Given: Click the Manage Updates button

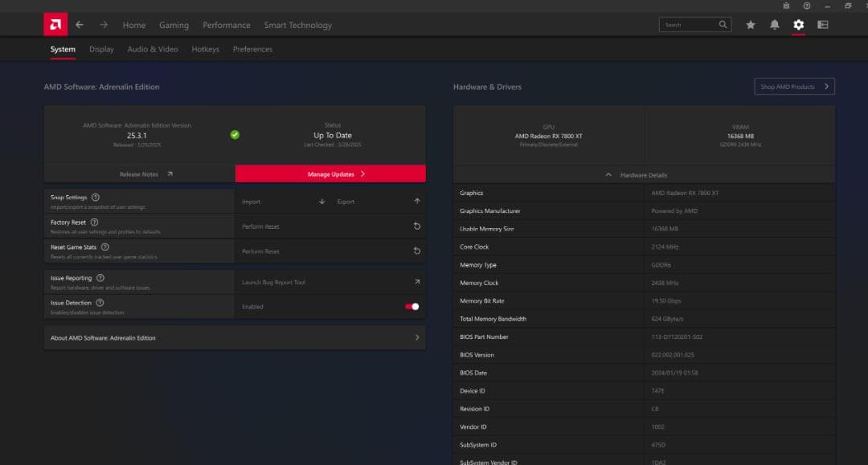Looking at the screenshot, I should pos(330,174).
